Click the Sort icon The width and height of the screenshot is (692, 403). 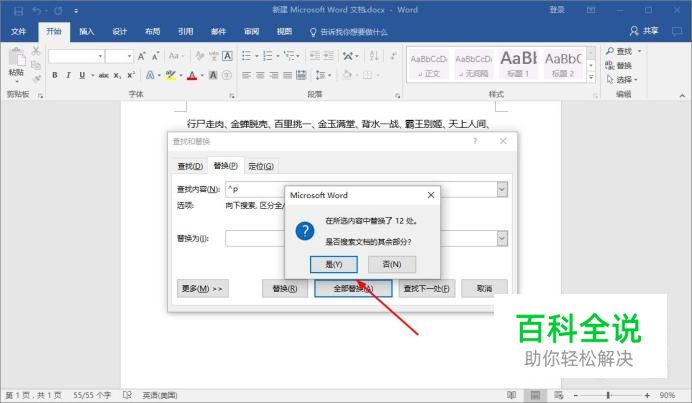pos(374,56)
